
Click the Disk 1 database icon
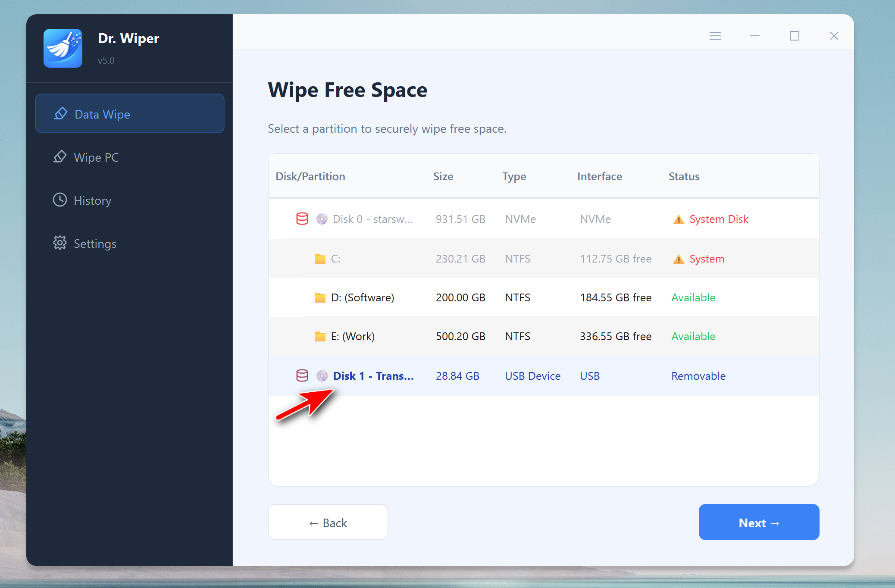[302, 376]
